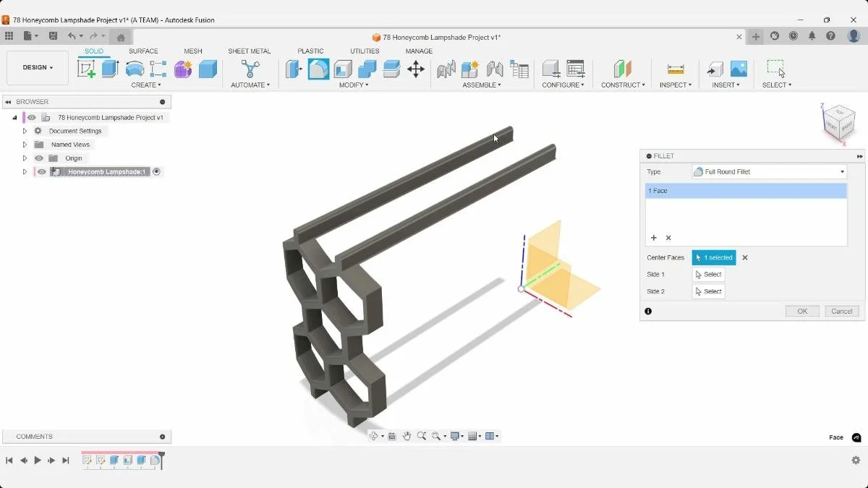Toggle visibility of Origin folder
The image size is (868, 488).
tap(39, 158)
